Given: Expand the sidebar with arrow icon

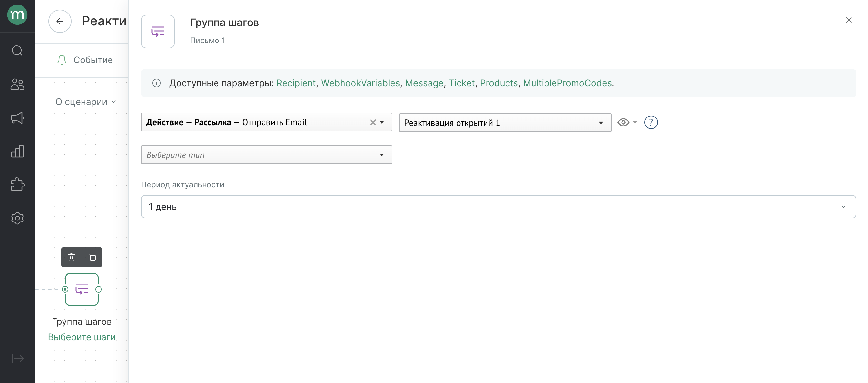Looking at the screenshot, I should point(17,359).
